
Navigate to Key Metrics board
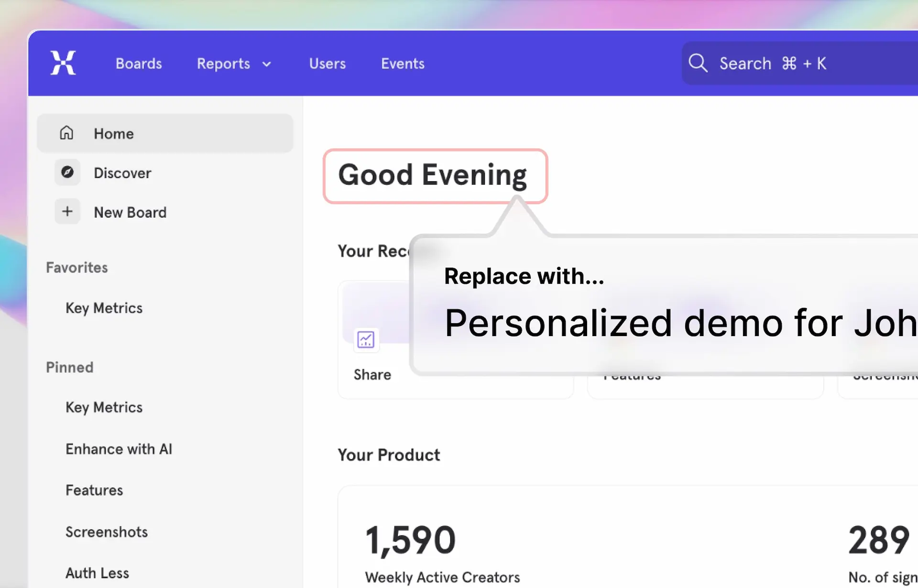(104, 307)
